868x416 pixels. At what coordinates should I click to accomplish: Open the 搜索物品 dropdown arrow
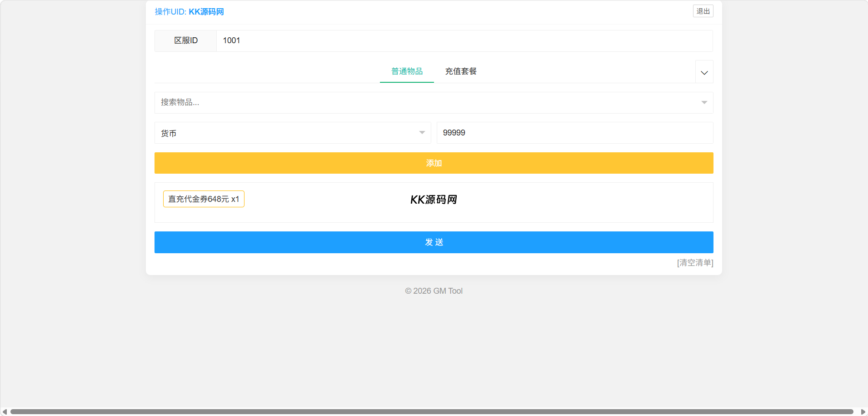click(x=704, y=103)
